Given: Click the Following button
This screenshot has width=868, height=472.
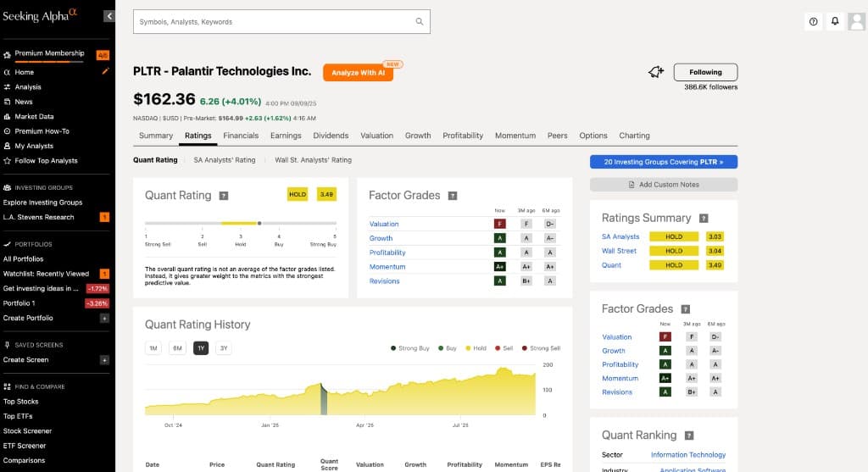Looking at the screenshot, I should [705, 72].
